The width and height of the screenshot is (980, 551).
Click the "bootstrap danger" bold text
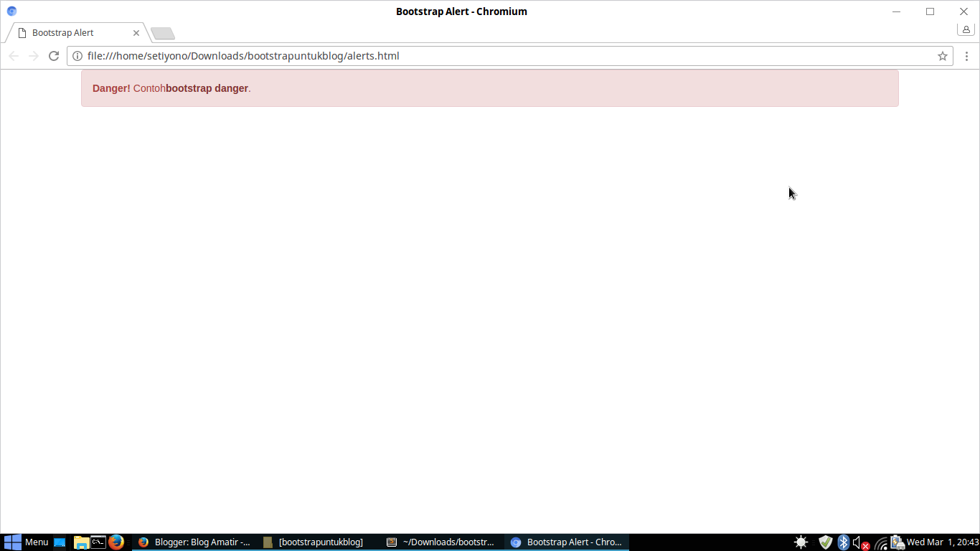click(207, 88)
